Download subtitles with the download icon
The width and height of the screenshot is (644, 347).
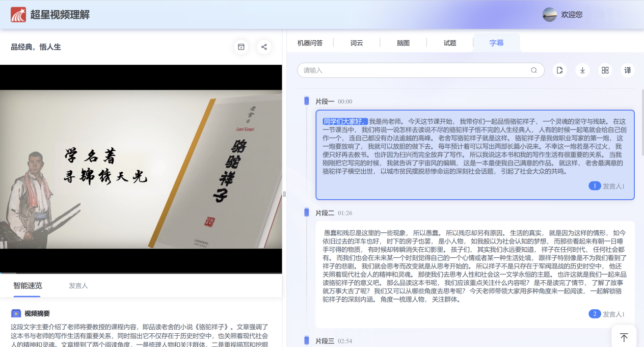582,70
